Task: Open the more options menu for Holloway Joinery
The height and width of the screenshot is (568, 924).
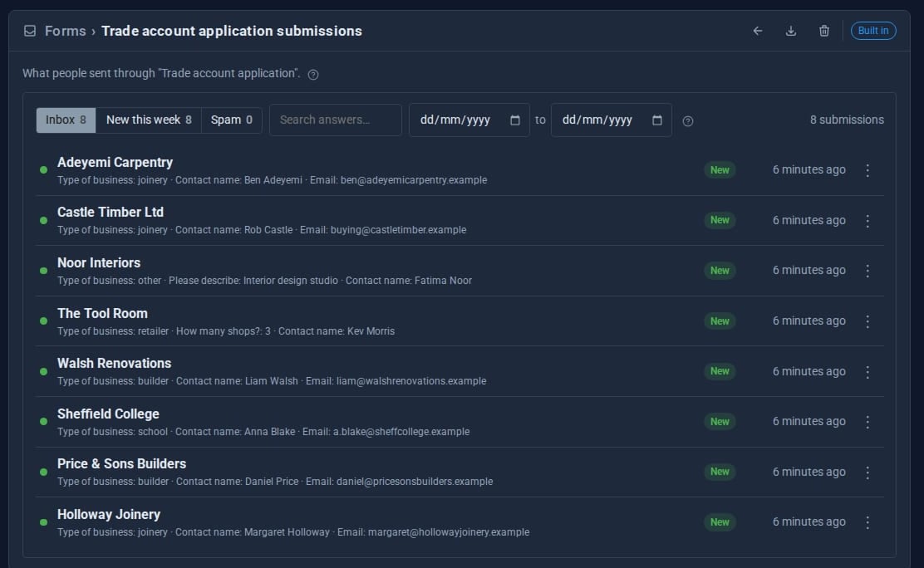Action: tap(867, 522)
